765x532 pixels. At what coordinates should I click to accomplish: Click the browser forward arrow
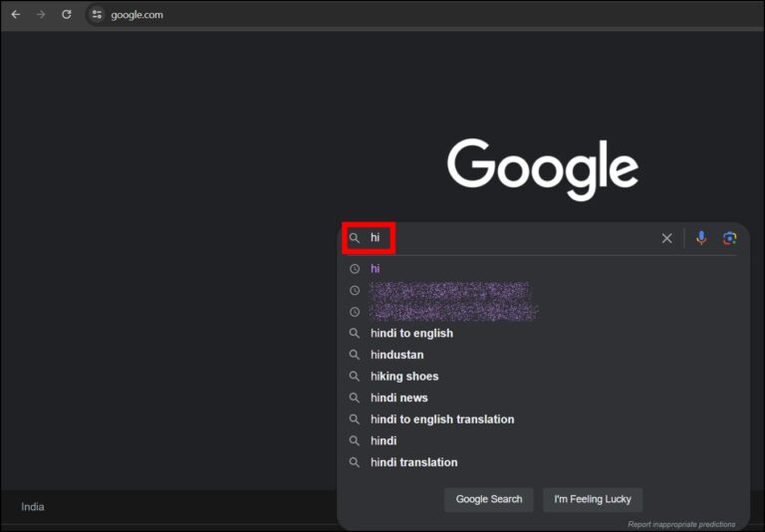[41, 15]
